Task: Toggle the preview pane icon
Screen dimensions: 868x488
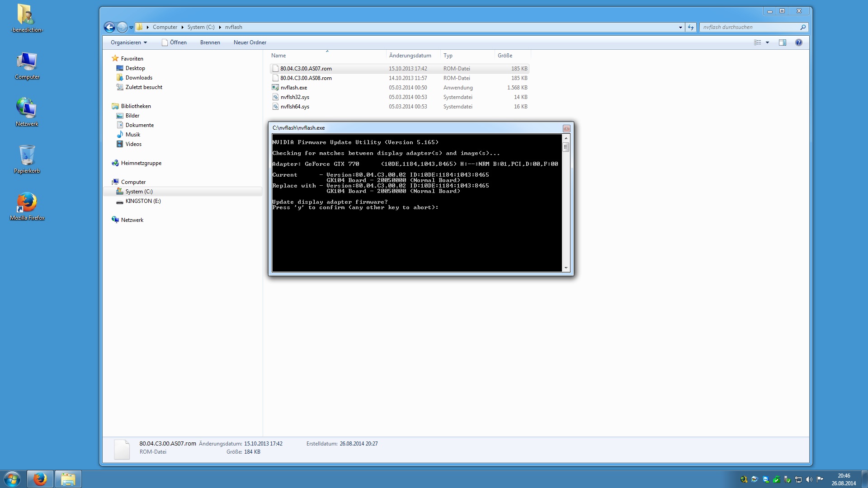Action: click(782, 42)
